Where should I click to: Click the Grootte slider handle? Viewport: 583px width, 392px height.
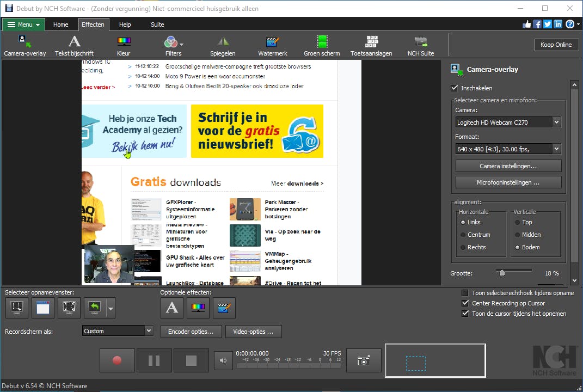[502, 273]
